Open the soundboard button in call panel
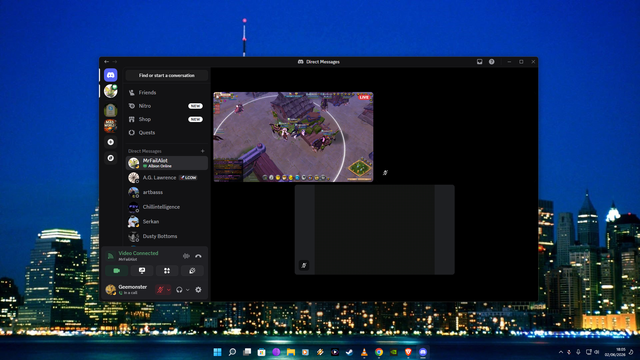The width and height of the screenshot is (640, 360). [192, 271]
